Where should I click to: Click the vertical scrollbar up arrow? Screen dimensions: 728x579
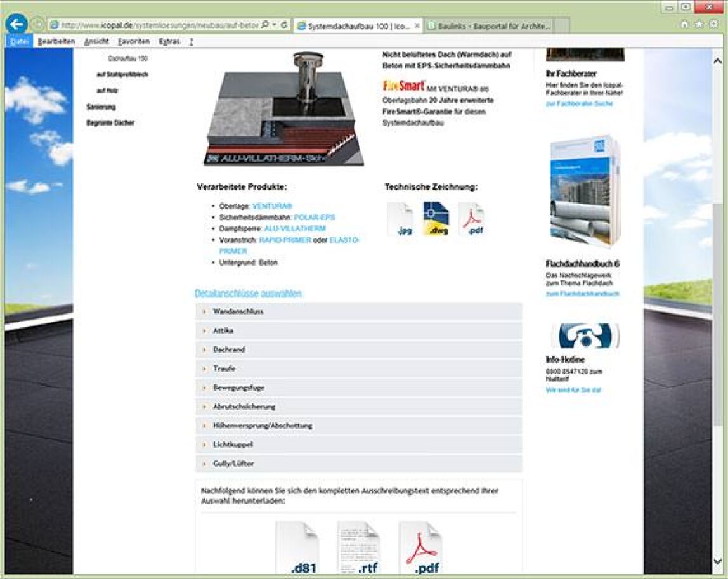pyautogui.click(x=717, y=61)
